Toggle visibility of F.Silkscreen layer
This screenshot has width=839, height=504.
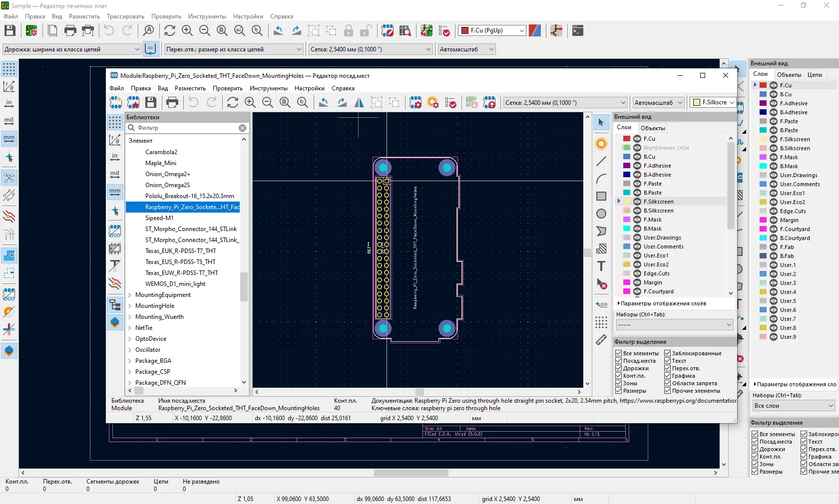pos(637,202)
